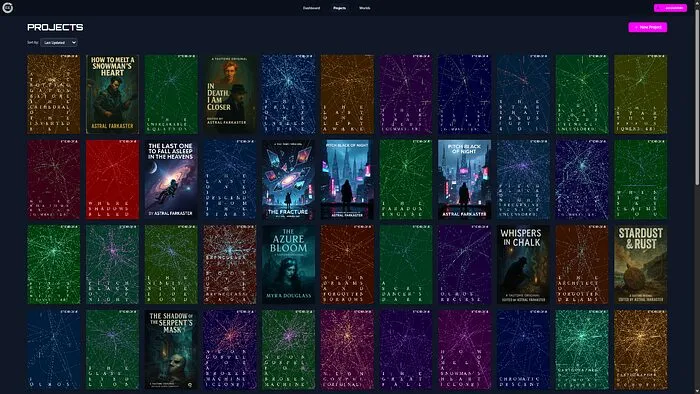
Task: Create a project with the New Project button
Action: tap(648, 27)
